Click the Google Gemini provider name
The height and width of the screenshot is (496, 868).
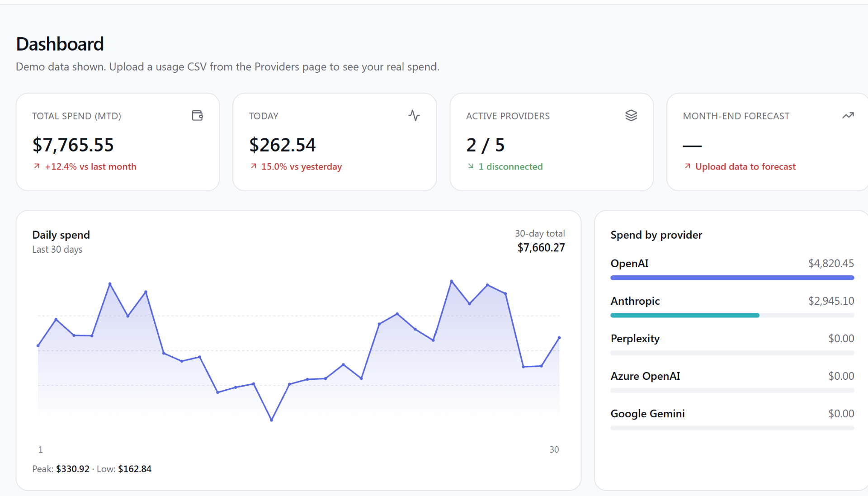pyautogui.click(x=647, y=413)
